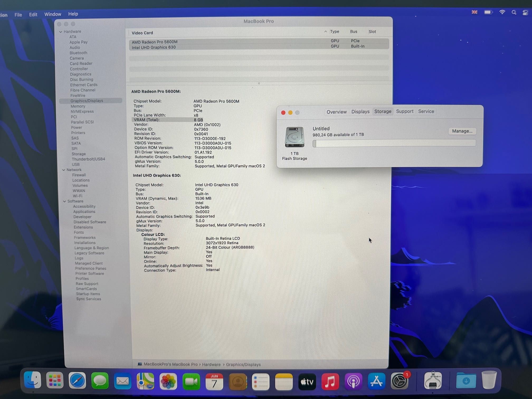The image size is (532, 399).
Task: Select Bluetooth in the Hardware sidebar
Action: tap(78, 53)
